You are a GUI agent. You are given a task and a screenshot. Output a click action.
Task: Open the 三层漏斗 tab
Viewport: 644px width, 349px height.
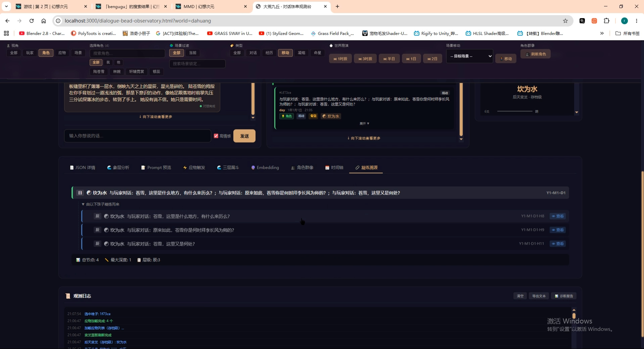(228, 167)
